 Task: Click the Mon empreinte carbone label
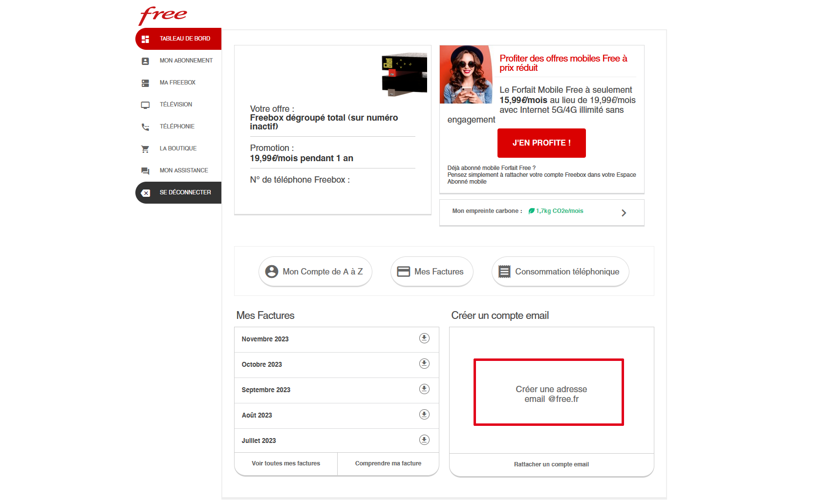click(487, 211)
